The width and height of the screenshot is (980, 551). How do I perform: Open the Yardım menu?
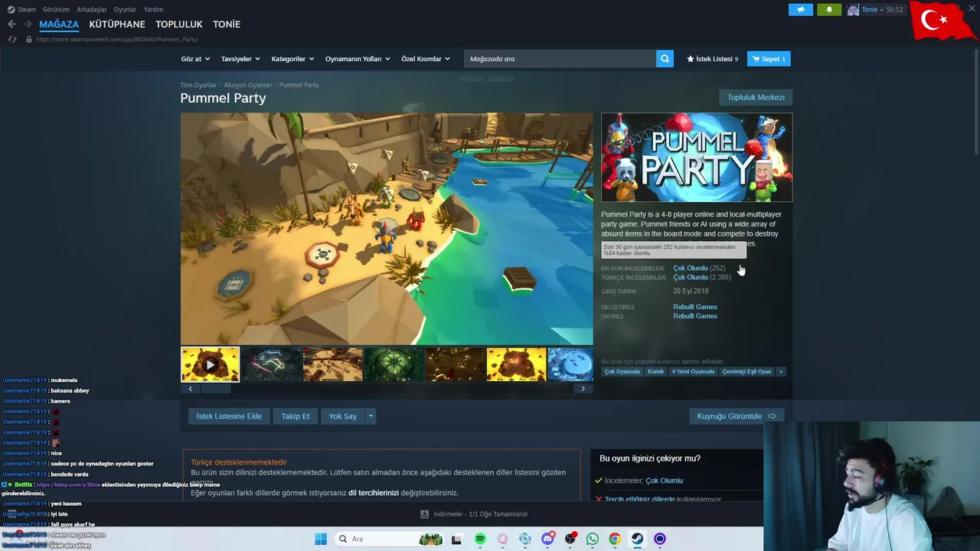(x=153, y=9)
